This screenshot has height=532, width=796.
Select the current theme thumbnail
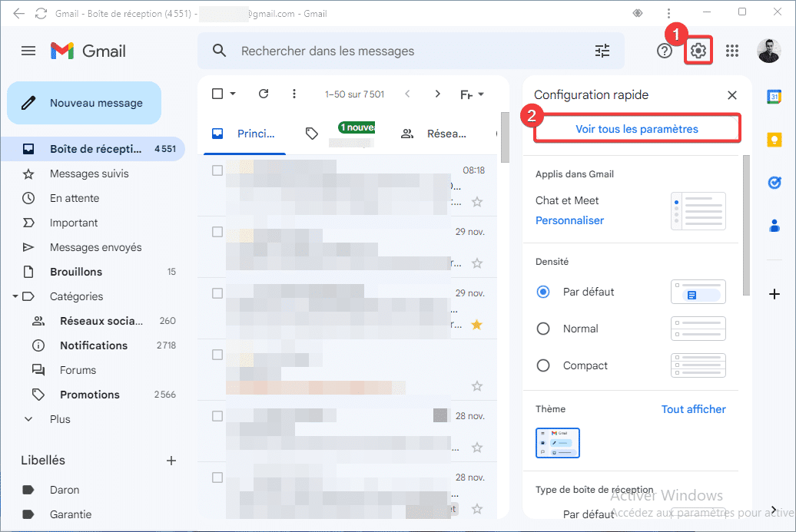coord(557,443)
